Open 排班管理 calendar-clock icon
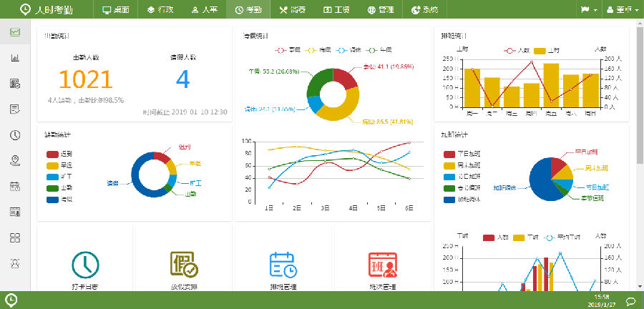Screen dimensions: 644x309 pyautogui.click(x=283, y=265)
